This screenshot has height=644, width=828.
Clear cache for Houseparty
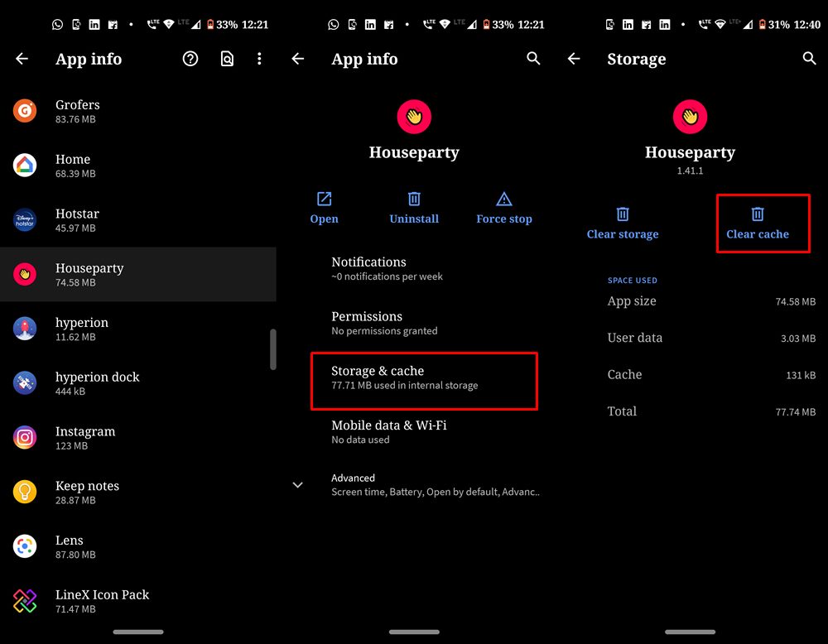click(758, 223)
